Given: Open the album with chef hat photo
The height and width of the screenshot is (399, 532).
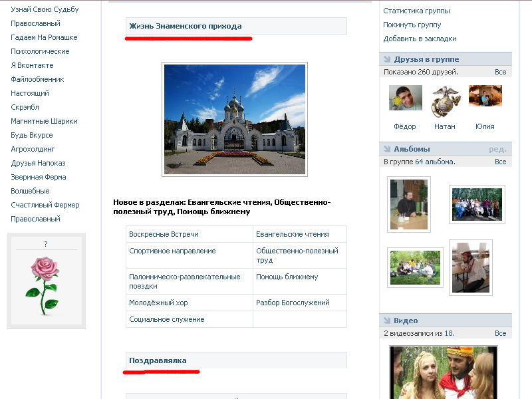Looking at the screenshot, I should (470, 267).
